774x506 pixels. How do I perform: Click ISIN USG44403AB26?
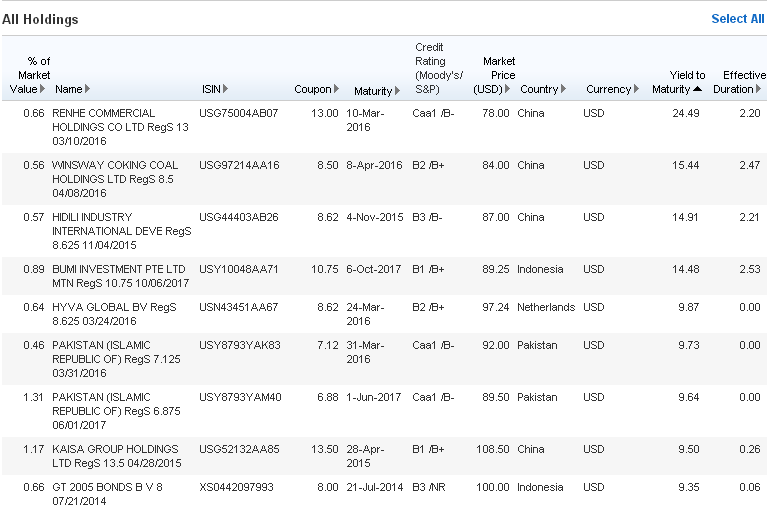(238, 217)
